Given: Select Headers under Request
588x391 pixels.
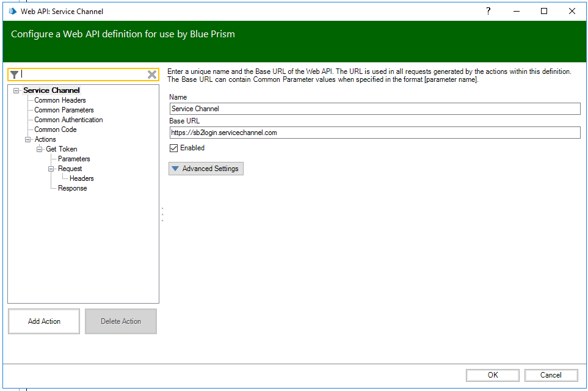Looking at the screenshot, I should pos(81,178).
